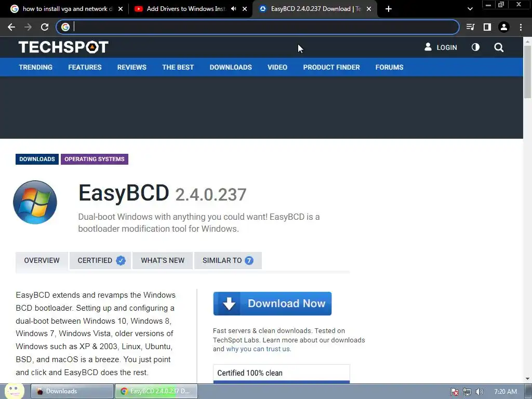The width and height of the screenshot is (532, 399).
Task: Reload the current page
Action: (x=45, y=27)
